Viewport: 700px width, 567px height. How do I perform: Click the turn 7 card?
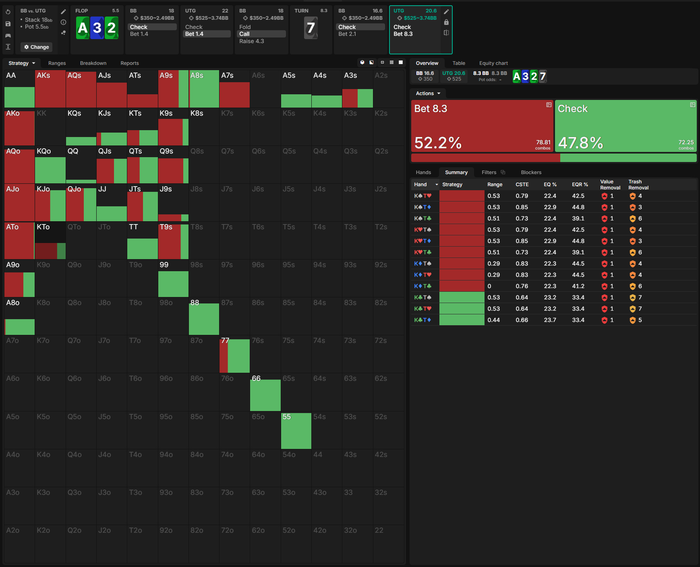(311, 28)
